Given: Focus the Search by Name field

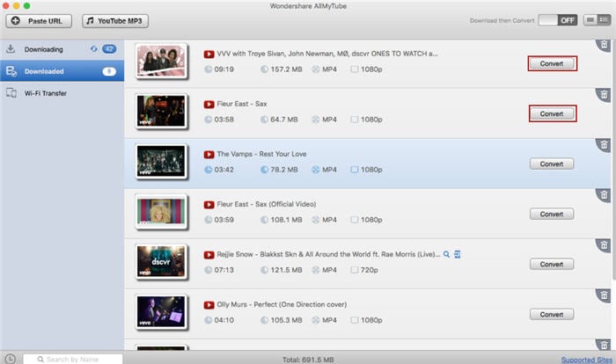Looking at the screenshot, I should click(x=73, y=359).
